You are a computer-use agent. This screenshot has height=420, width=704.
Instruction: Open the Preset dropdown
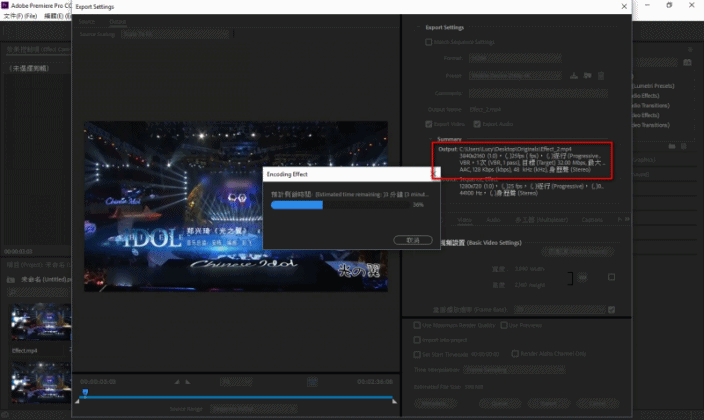(515, 75)
